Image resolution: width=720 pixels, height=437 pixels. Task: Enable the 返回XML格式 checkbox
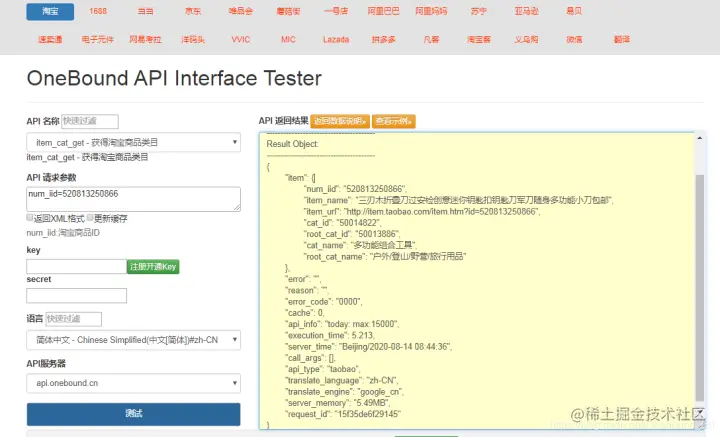tap(30, 218)
